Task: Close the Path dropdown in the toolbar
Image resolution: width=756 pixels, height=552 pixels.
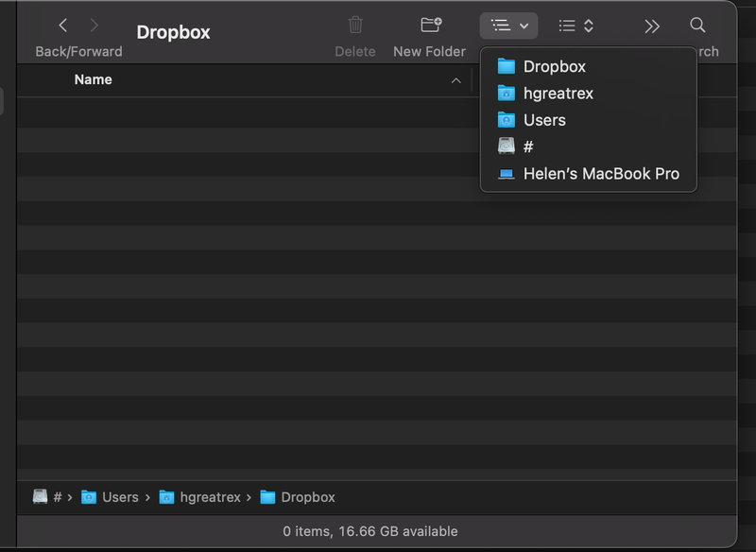Action: 508,26
